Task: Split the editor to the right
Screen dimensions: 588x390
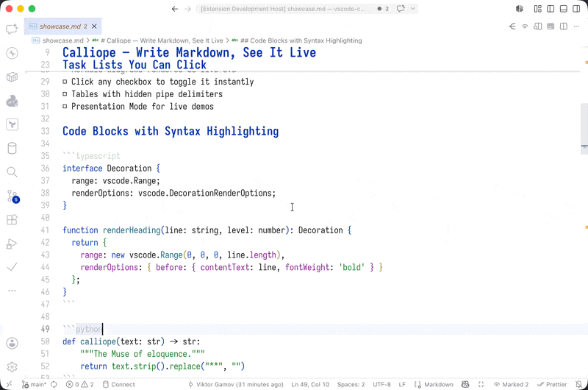Action: coord(563,26)
